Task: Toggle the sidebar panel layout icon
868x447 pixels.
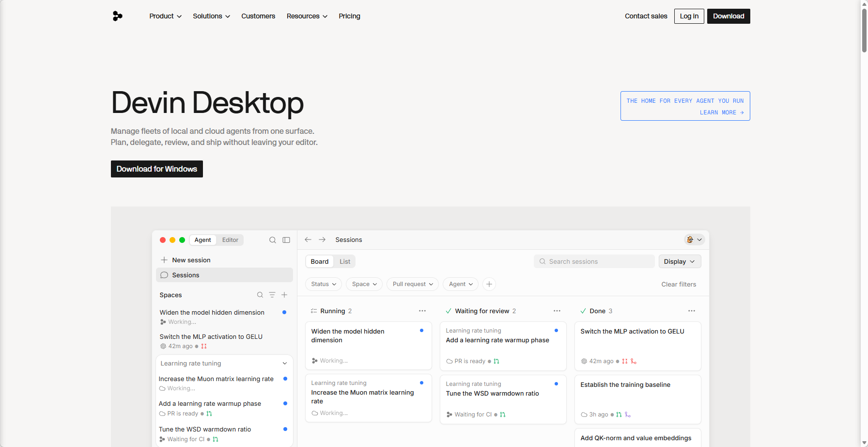Action: pos(286,240)
